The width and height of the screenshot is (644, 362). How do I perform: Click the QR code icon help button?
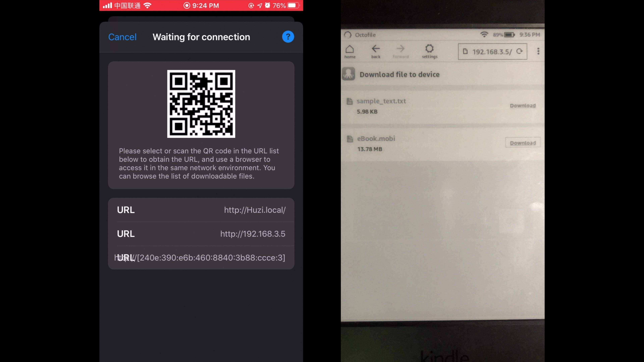coord(288,37)
